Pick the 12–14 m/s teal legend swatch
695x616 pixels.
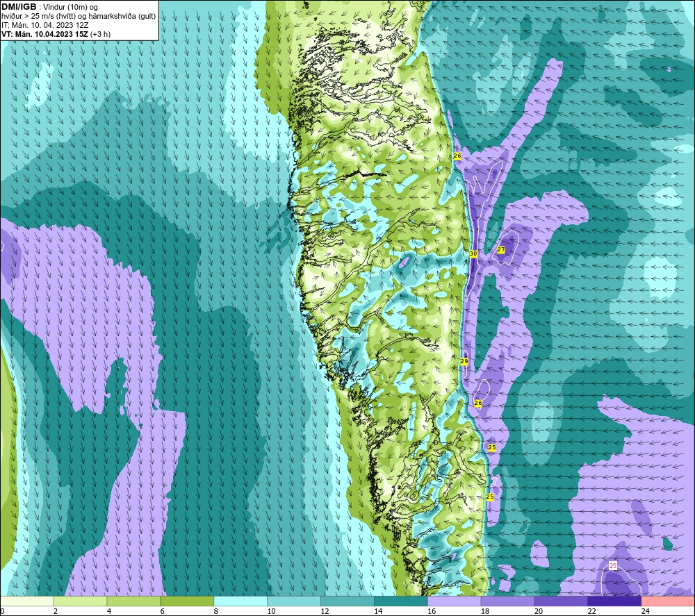pos(347,601)
